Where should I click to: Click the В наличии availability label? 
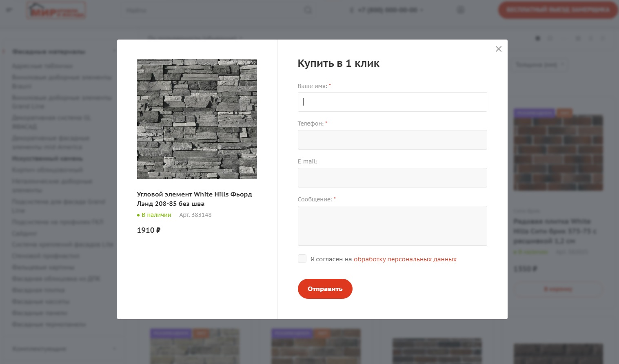click(x=154, y=215)
